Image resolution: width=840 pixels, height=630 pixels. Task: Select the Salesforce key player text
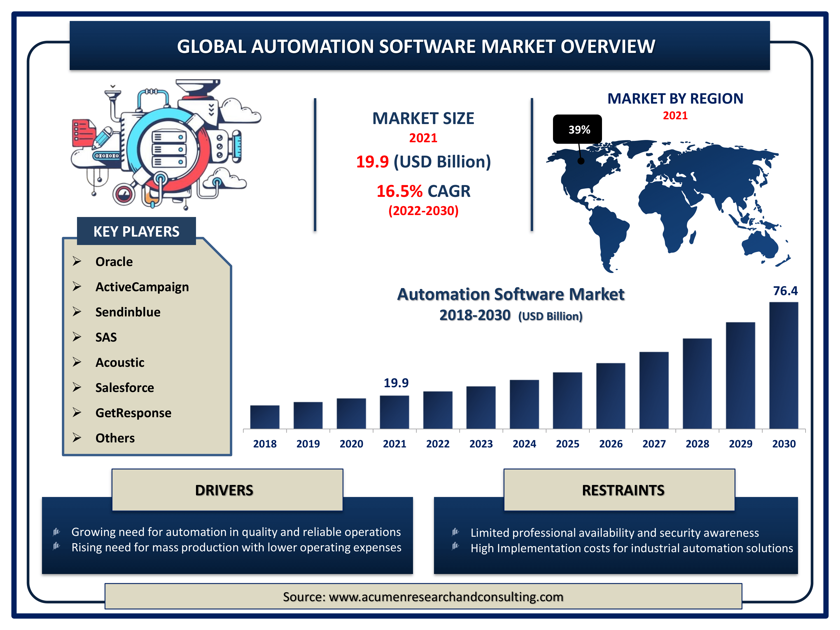(125, 388)
